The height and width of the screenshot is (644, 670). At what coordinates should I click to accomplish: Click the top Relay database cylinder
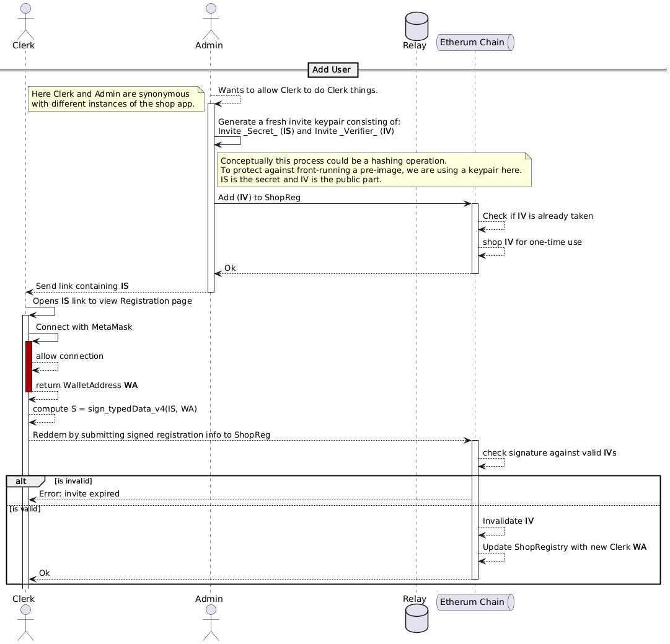point(417,26)
